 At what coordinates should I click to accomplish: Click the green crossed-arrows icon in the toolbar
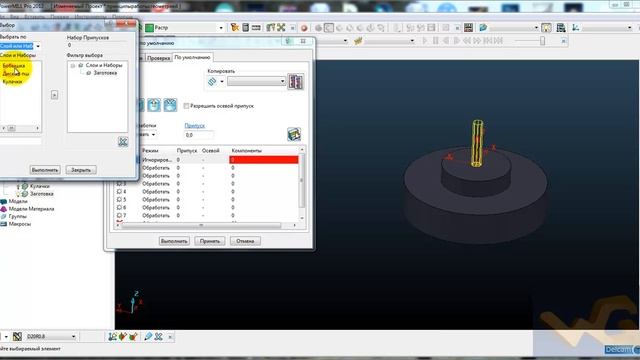[281, 27]
